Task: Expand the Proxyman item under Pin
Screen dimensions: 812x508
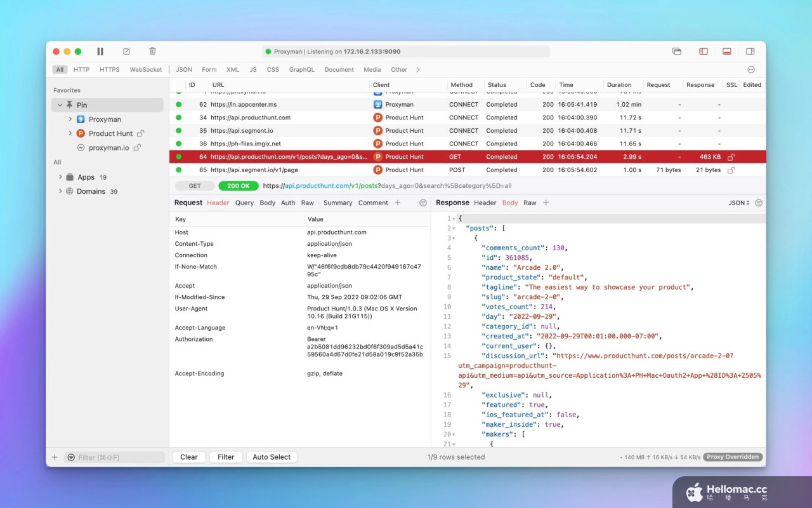Action: (70, 119)
